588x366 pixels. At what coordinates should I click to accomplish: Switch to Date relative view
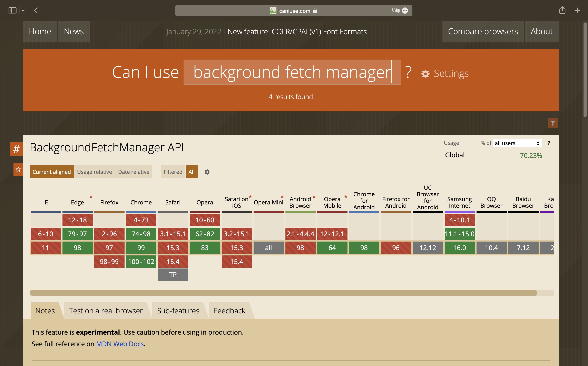click(134, 172)
